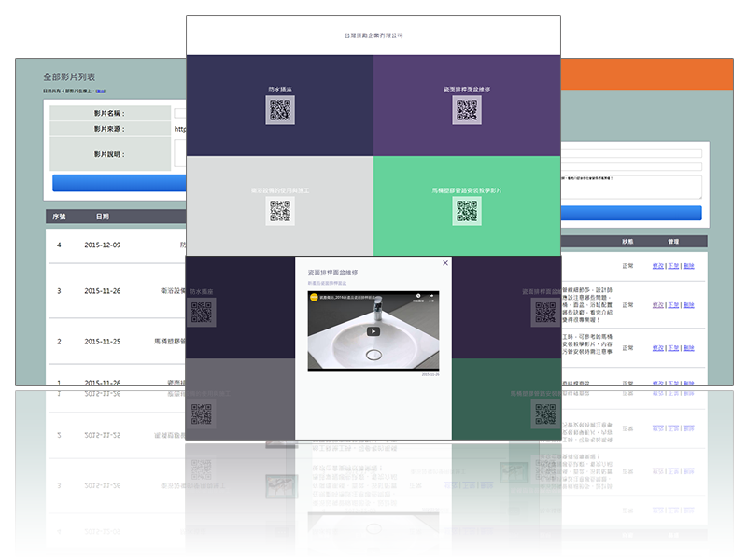Click the QR code under 衛浴設備的使用與施工 in the top grid page
Image resolution: width=747 pixels, height=560 pixels.
pos(280,211)
